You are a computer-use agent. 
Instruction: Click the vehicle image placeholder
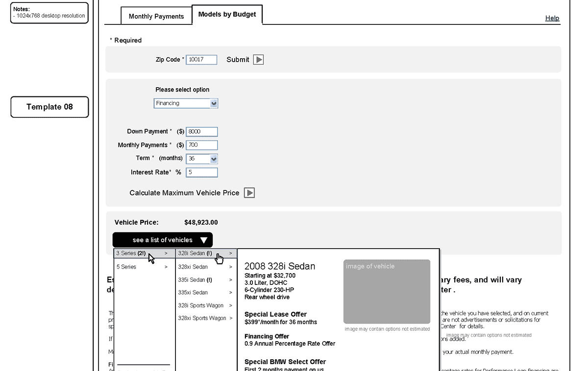pyautogui.click(x=387, y=292)
